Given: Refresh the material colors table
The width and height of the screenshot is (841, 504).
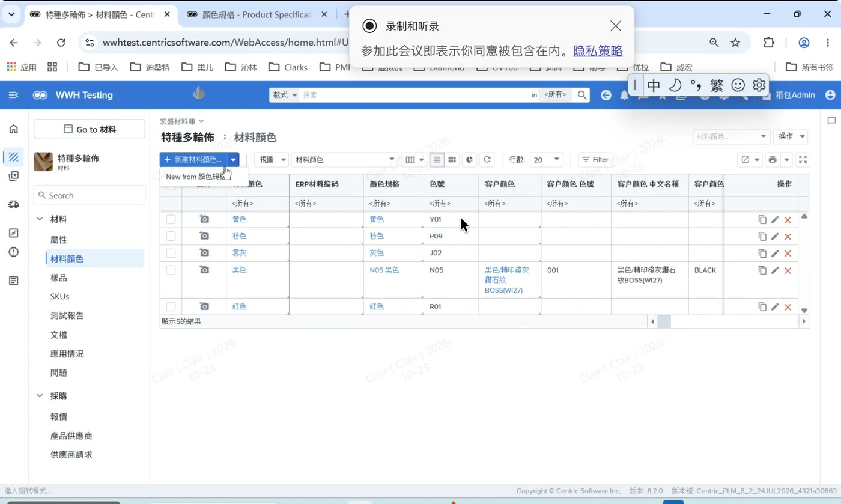Looking at the screenshot, I should coord(487,160).
